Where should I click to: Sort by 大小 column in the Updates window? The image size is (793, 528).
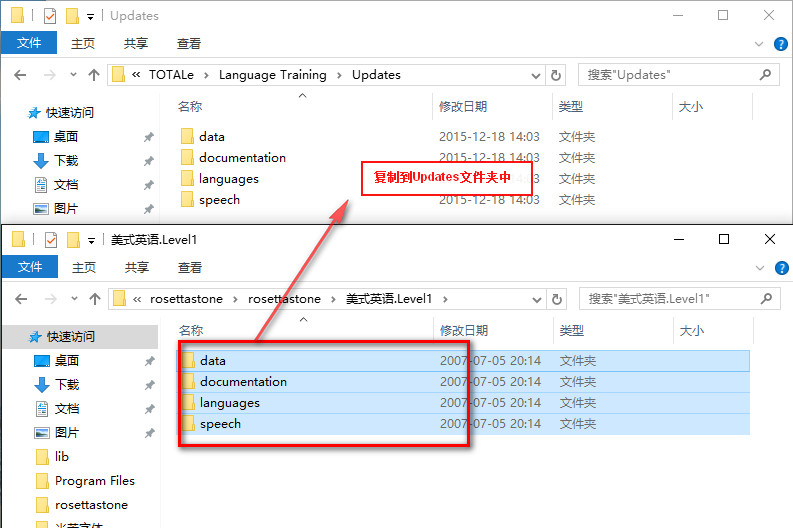[x=691, y=107]
